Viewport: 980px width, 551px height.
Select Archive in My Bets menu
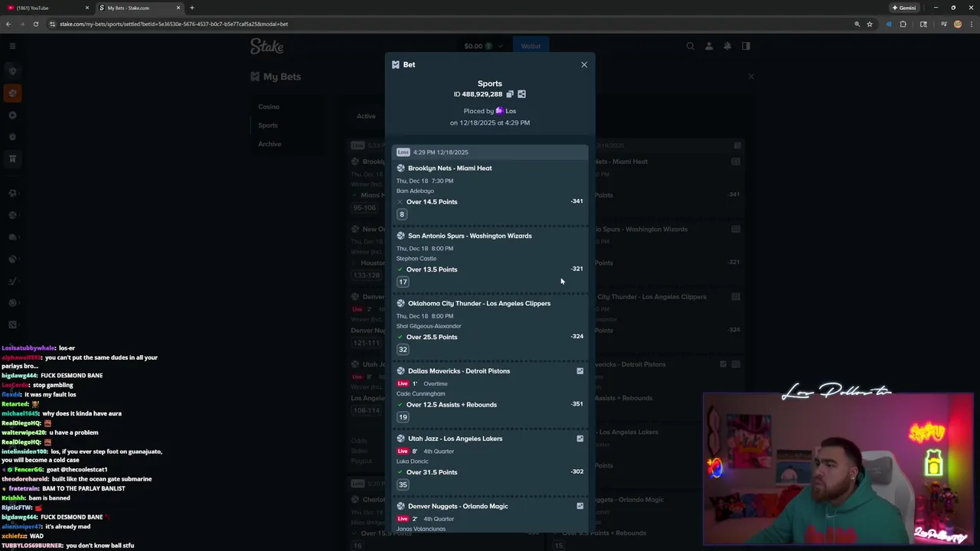click(x=269, y=144)
